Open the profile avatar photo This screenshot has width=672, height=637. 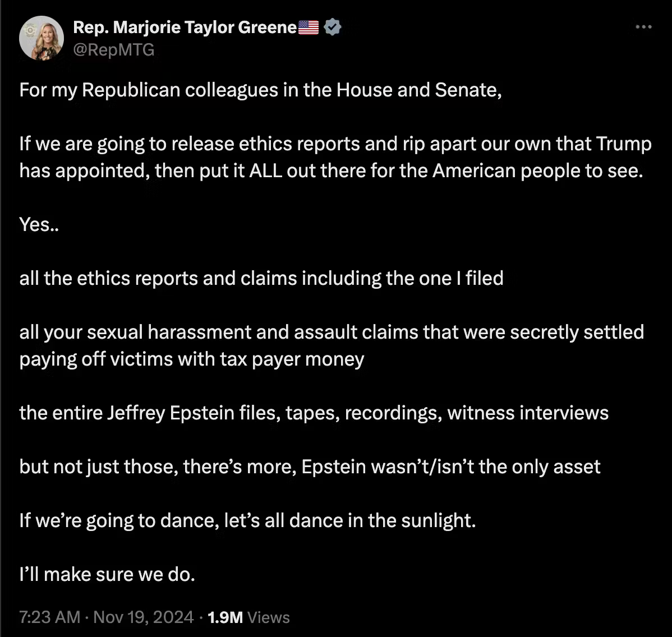(40, 39)
